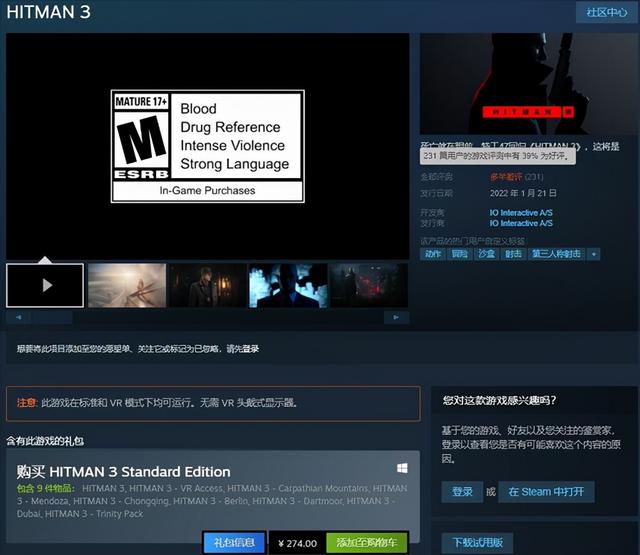Play the video thumbnail with play icon

(x=45, y=285)
